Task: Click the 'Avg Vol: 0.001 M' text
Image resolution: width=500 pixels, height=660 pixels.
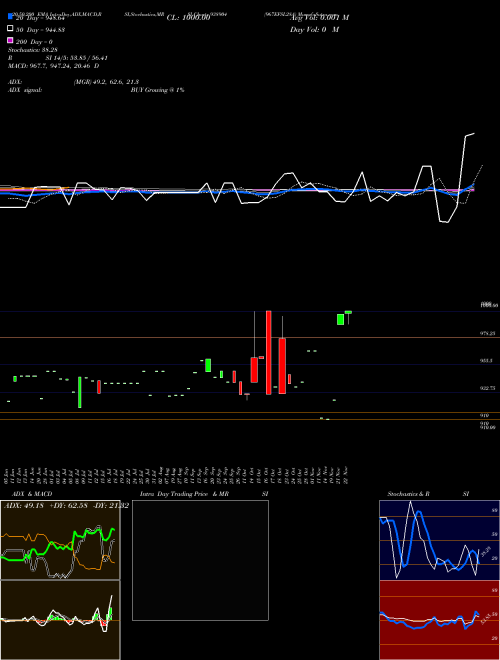Action: (319, 18)
